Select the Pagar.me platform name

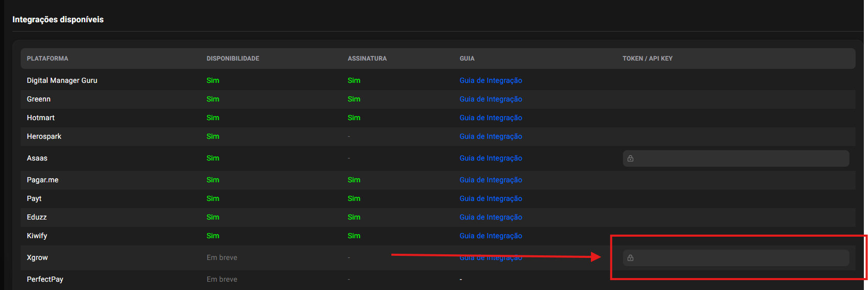point(42,180)
